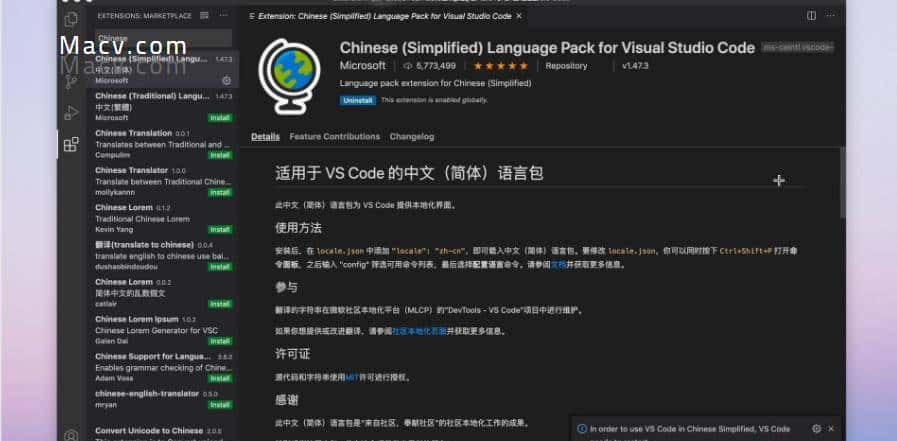Click the extension title heading text
The image size is (897, 441).
click(x=547, y=47)
